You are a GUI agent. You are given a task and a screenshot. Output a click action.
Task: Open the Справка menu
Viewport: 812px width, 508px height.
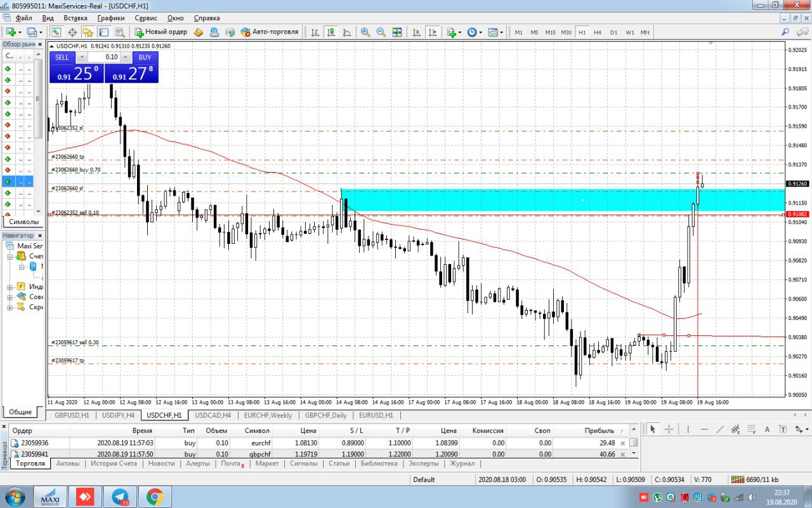pos(207,18)
